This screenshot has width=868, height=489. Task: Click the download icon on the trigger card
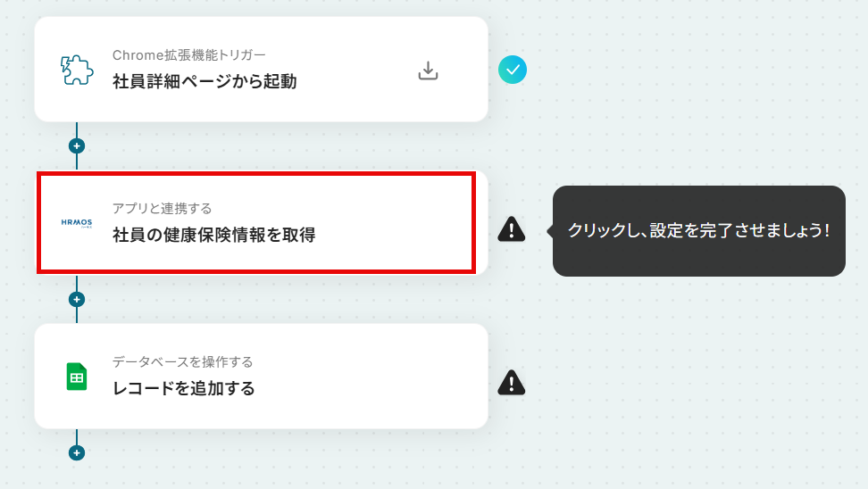(x=428, y=70)
